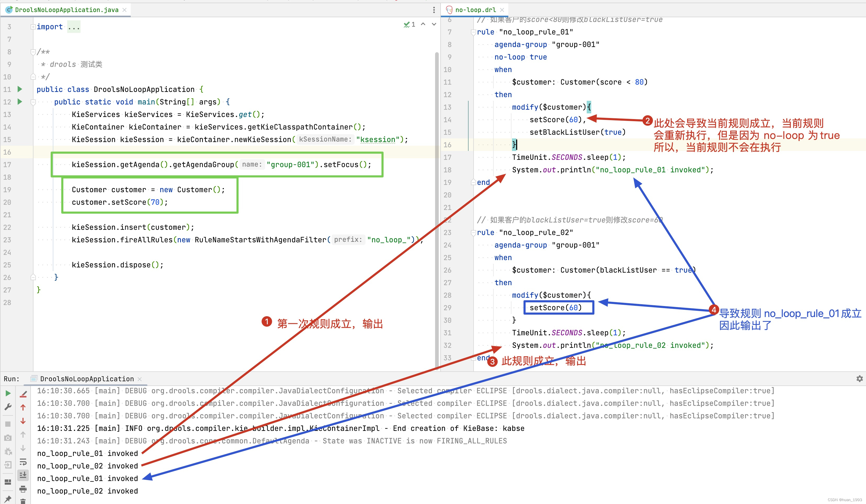Open editor tab options three-dot menu
The image size is (866, 504).
(434, 10)
